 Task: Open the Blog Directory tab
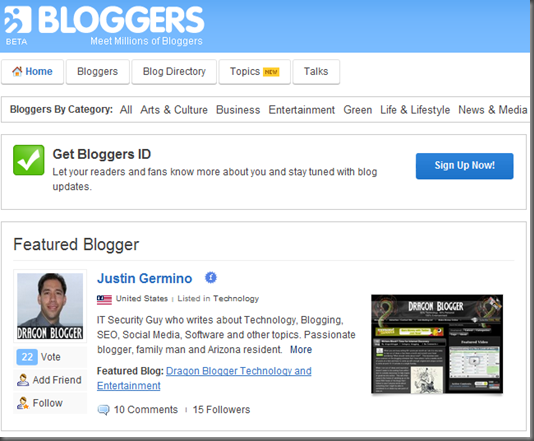tap(174, 72)
